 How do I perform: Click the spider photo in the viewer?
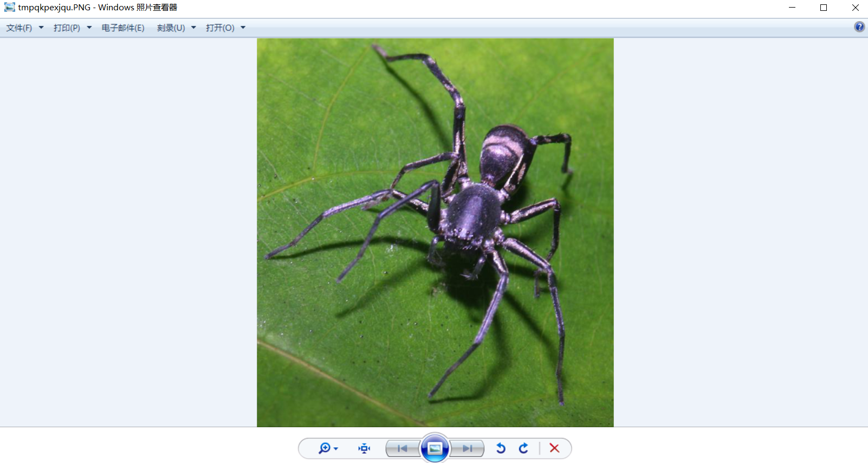(x=435, y=233)
